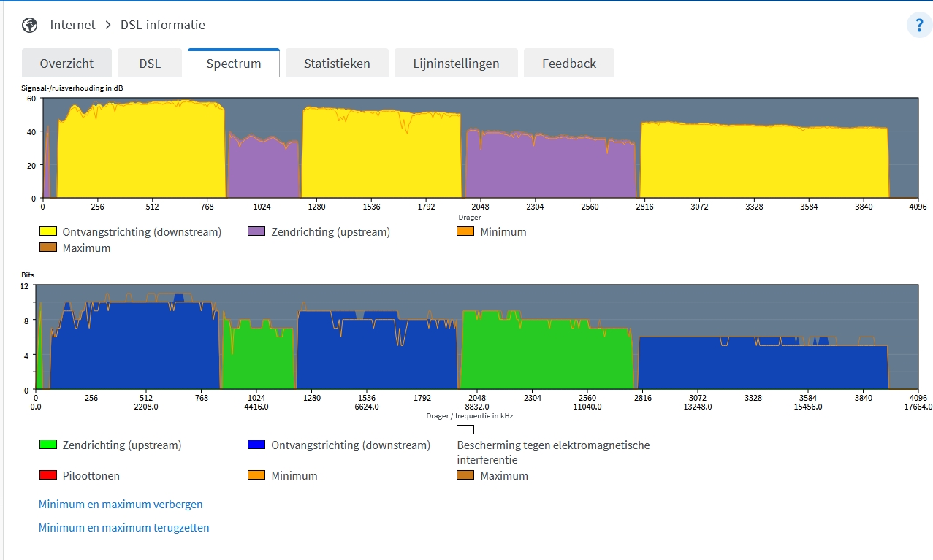Click the DSL-informatie breadcrumb text
933x560 pixels.
pos(162,25)
